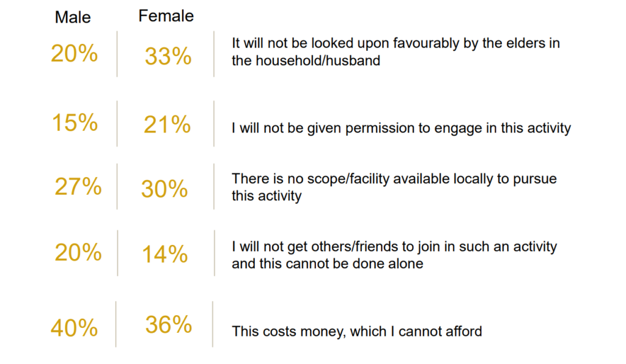626x364 pixels.
Task: Click the Male column header
Action: tap(73, 17)
